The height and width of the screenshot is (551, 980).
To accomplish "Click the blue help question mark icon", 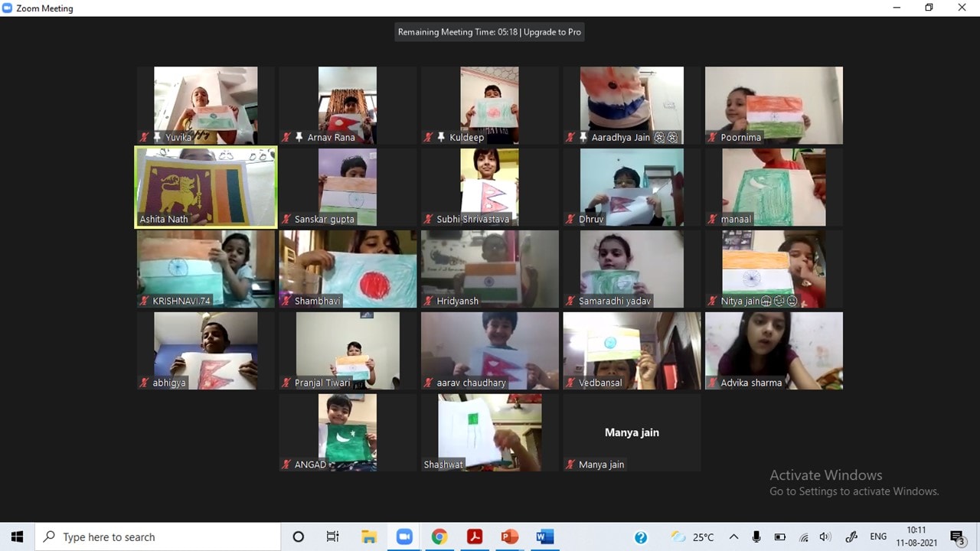I will 641,537.
